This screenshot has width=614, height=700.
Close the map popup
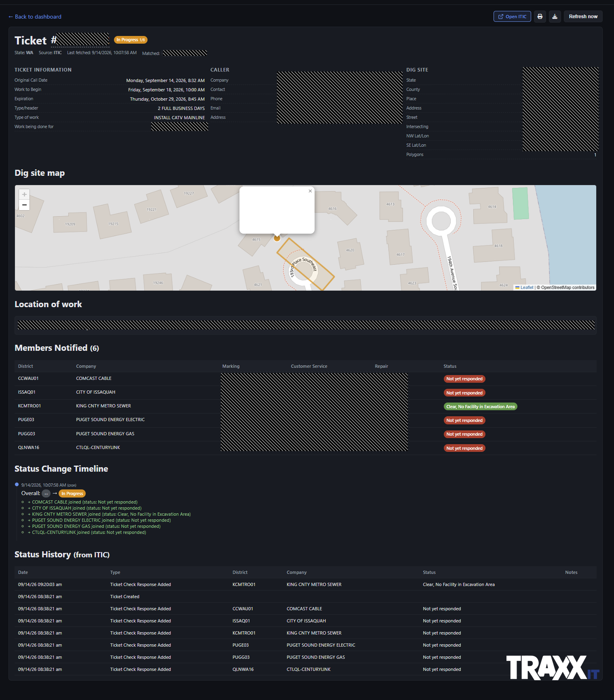tap(310, 191)
